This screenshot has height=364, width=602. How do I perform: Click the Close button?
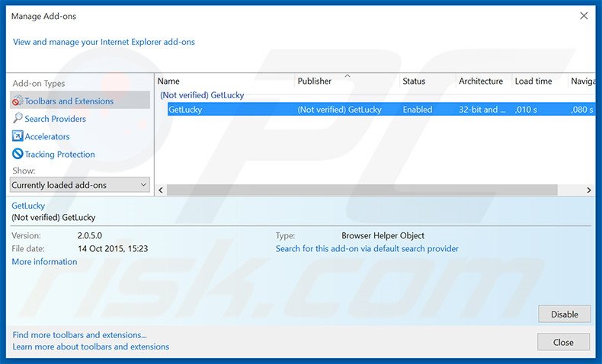[563, 342]
